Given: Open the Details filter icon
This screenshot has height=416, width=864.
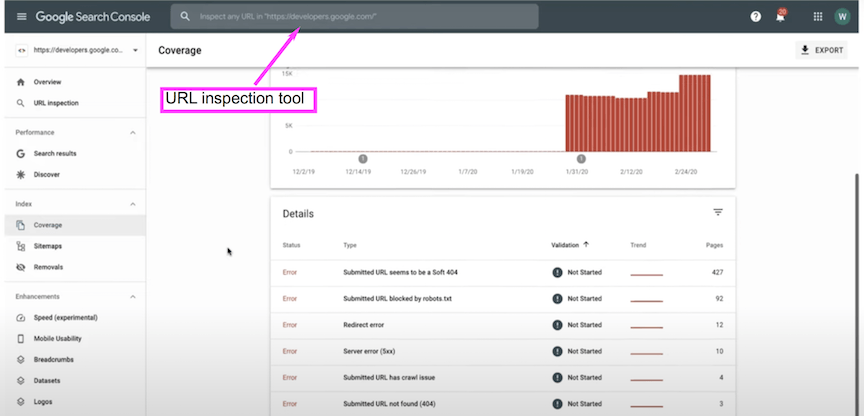Looking at the screenshot, I should (x=717, y=212).
